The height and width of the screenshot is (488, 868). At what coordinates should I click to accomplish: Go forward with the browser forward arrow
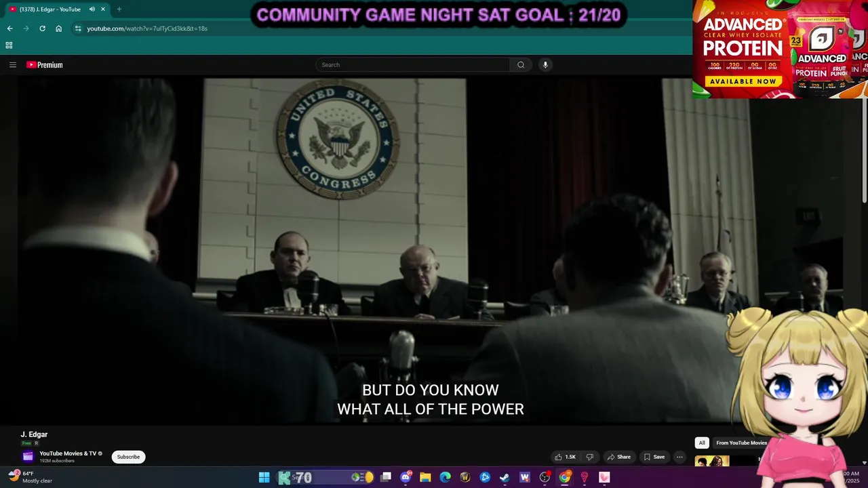point(26,28)
